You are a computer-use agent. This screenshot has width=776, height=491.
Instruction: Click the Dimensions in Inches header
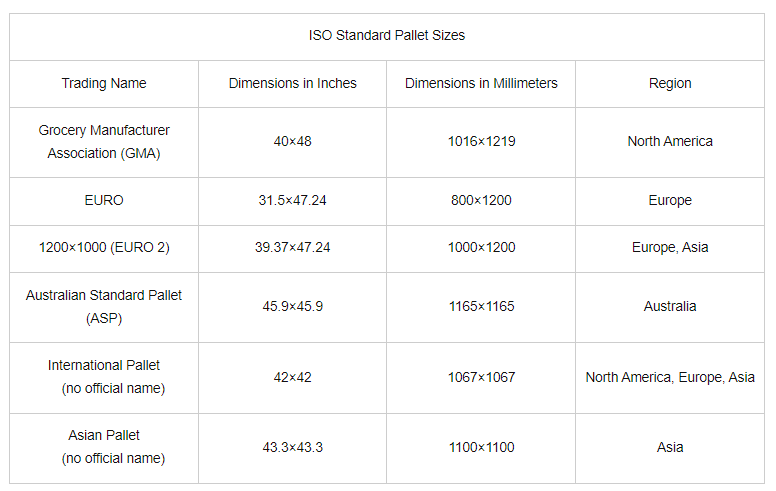point(292,83)
